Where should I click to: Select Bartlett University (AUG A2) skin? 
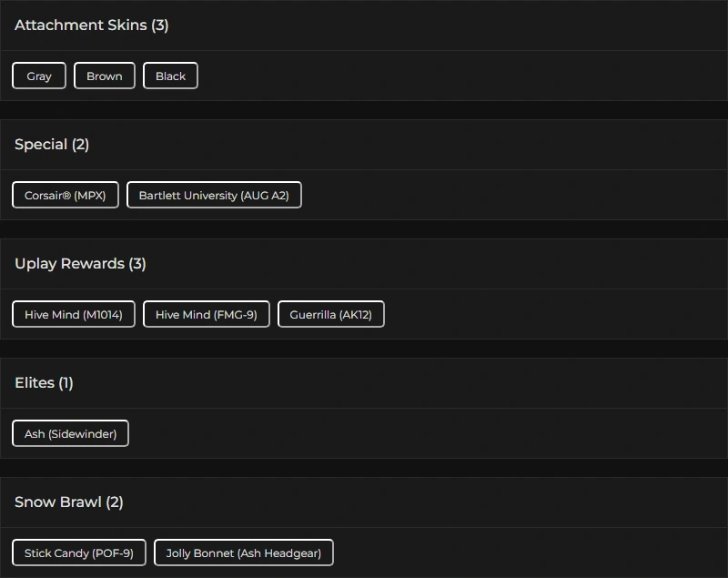click(214, 196)
